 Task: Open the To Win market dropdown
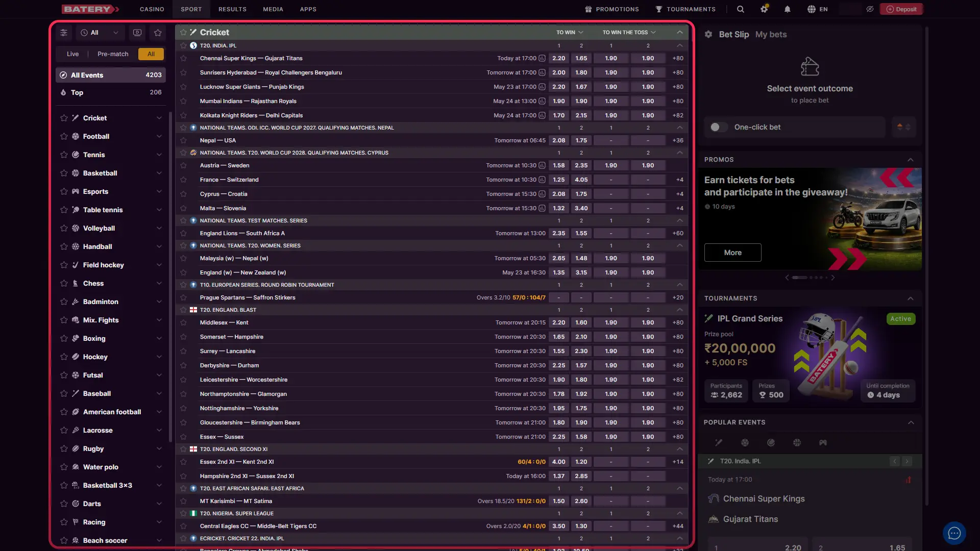click(x=570, y=32)
